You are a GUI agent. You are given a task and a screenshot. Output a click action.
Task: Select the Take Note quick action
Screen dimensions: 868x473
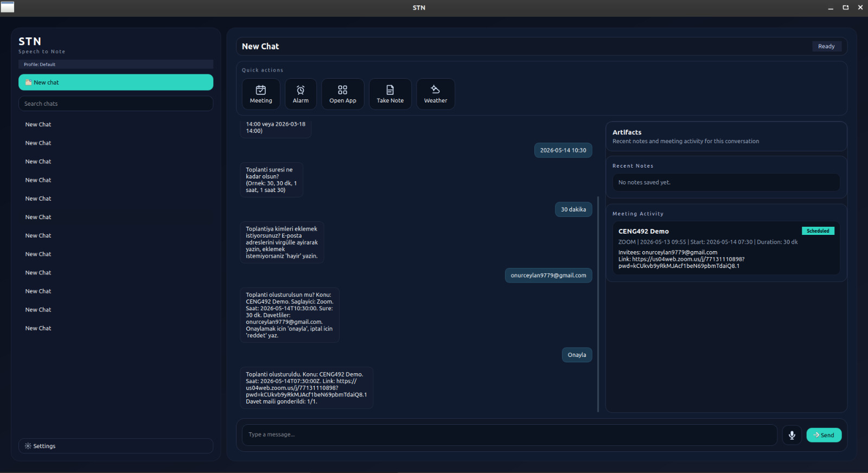(390, 94)
